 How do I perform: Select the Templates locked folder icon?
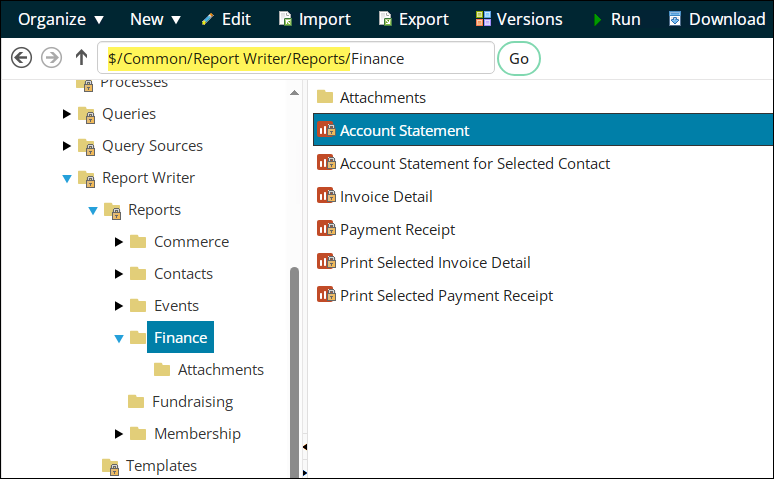pos(111,467)
